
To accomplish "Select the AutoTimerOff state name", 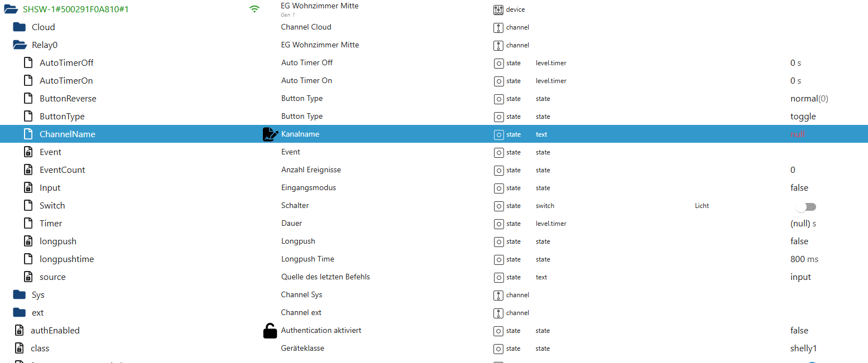I will [x=66, y=62].
